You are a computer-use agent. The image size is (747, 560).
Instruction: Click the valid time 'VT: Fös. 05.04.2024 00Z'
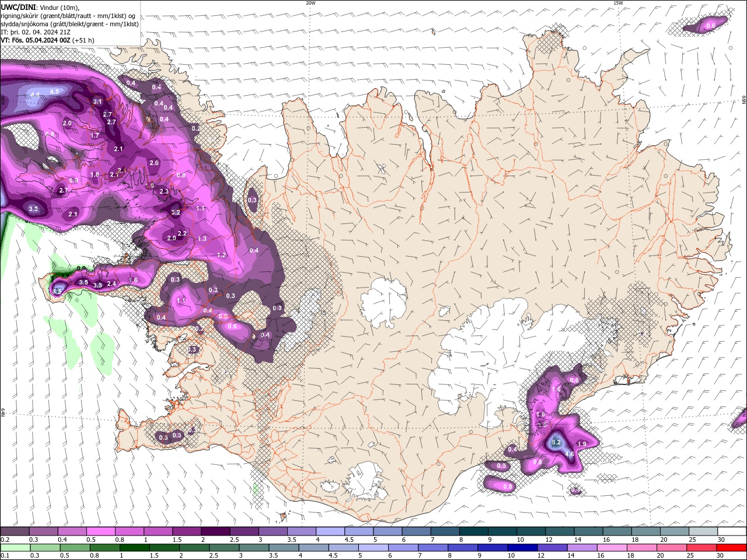36,40
